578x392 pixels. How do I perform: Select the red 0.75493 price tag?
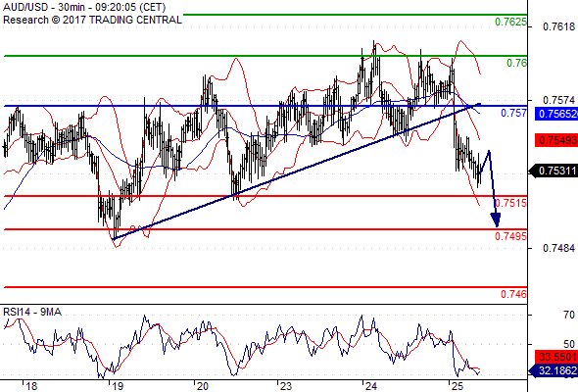tap(556, 140)
